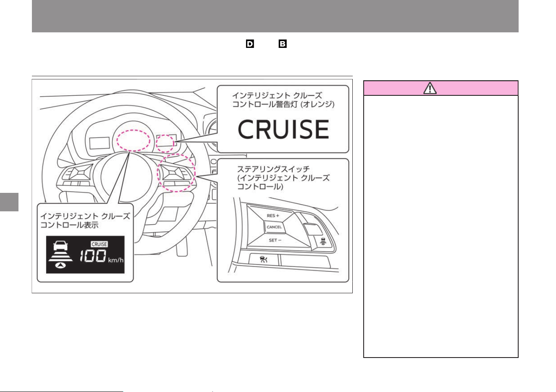556x392 pixels.
Task: Click the large CRUISE warning light text
Action: tap(284, 129)
